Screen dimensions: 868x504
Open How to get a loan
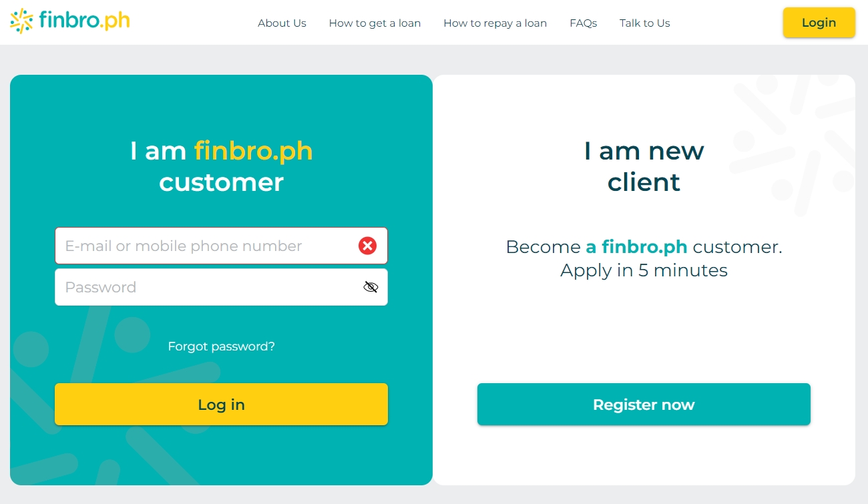[375, 23]
